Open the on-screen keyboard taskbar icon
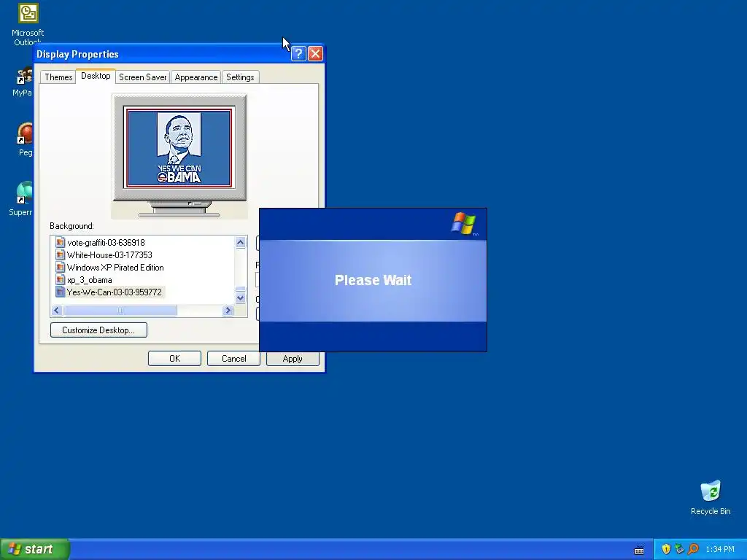This screenshot has width=747, height=560. click(639, 550)
